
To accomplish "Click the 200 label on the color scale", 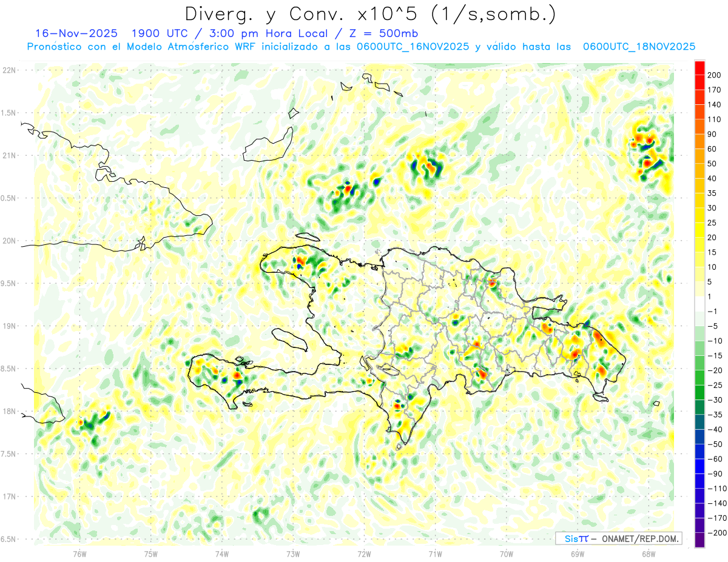I will (714, 75).
